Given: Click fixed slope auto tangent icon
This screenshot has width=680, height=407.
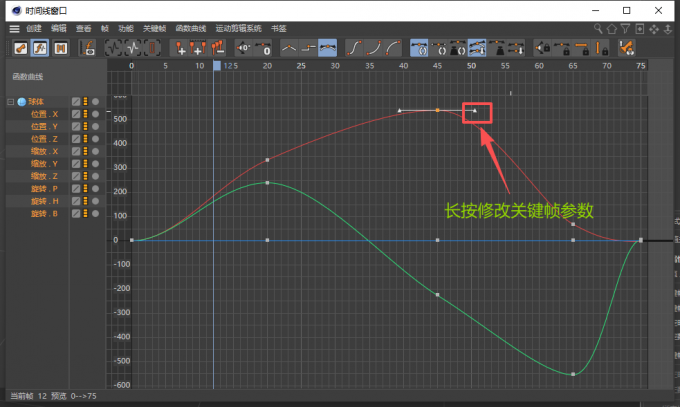Looking at the screenshot, I should 438,48.
